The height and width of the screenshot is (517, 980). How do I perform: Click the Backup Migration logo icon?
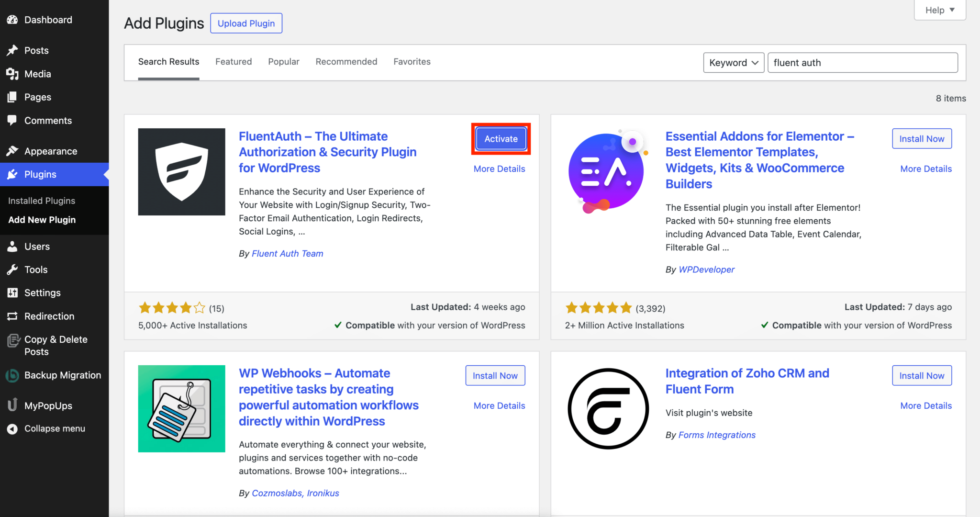point(12,375)
